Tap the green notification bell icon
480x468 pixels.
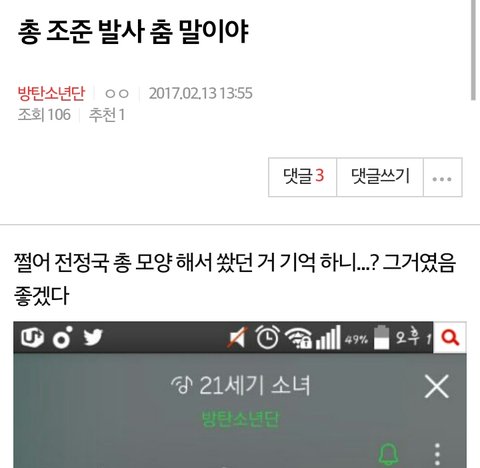tap(388, 454)
